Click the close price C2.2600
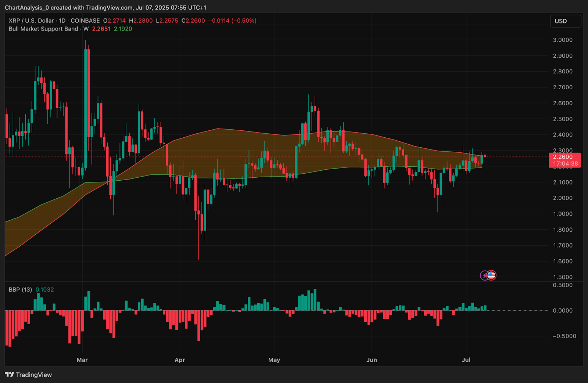588x383 pixels. pos(193,21)
